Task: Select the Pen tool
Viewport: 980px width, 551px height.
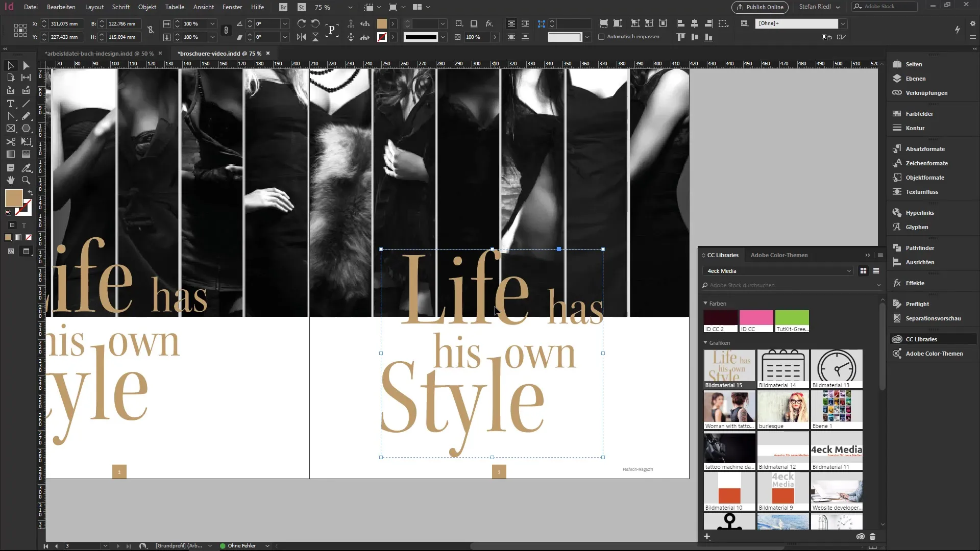Action: click(10, 116)
